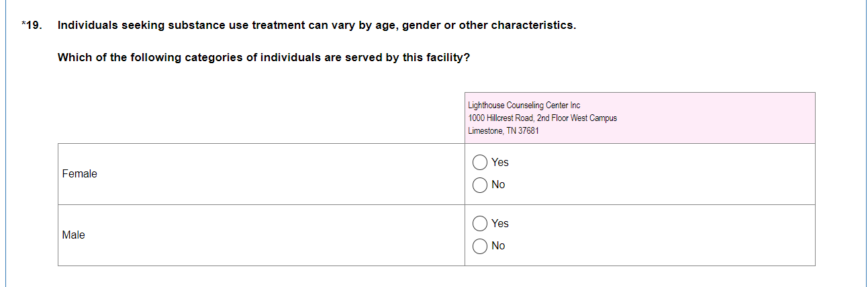
Task: Click the "No" label text in Male row
Action: coord(498,246)
